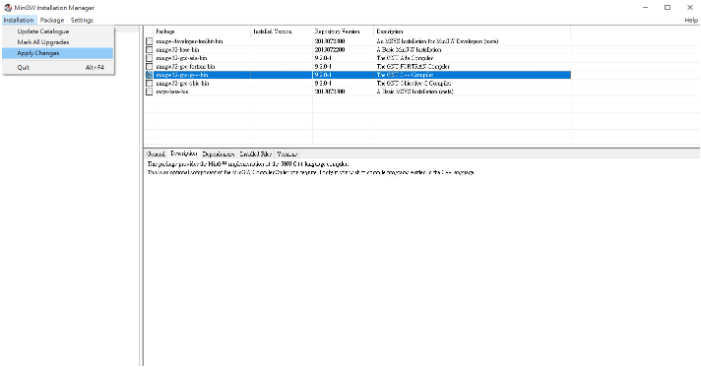Screen dimensions: 701x367
Task: Click the Basic MSYS Installation description
Action: (x=415, y=92)
